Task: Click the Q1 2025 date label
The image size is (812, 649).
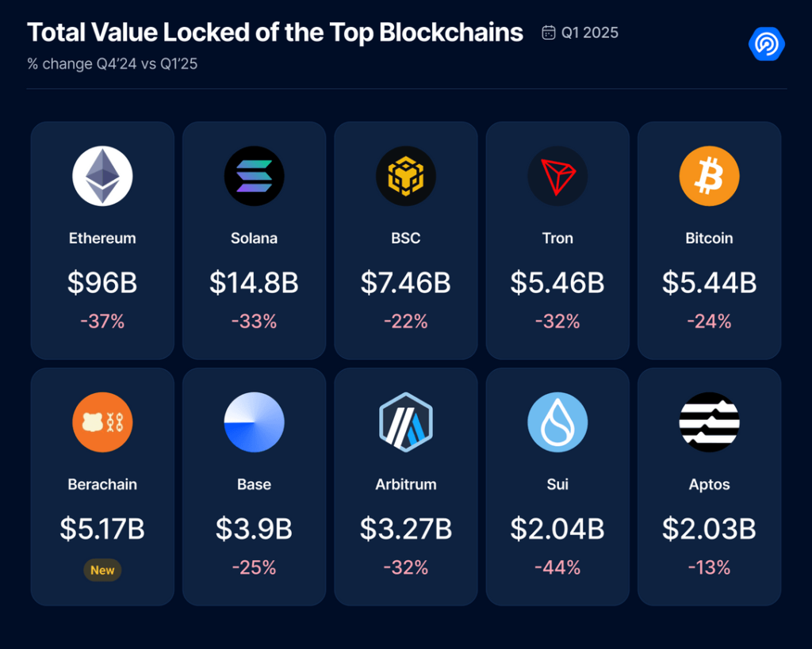Action: [589, 32]
